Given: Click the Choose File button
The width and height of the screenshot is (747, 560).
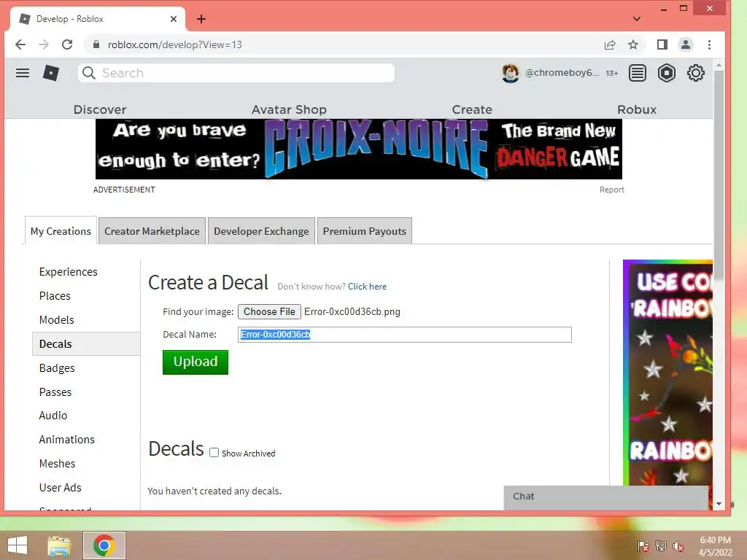Looking at the screenshot, I should tap(269, 311).
